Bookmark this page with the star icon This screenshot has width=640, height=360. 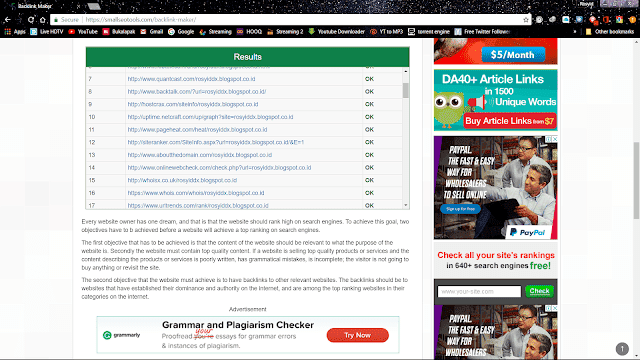[x=526, y=20]
